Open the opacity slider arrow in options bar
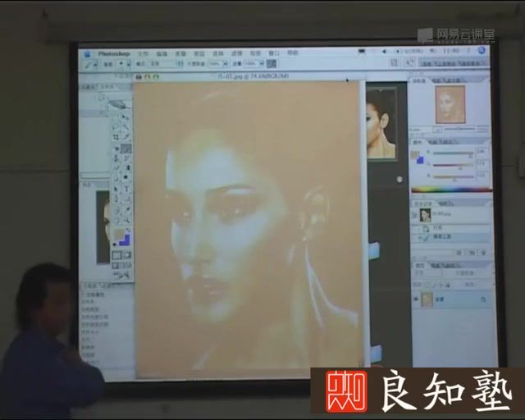This screenshot has height=420, width=525. 226,63
